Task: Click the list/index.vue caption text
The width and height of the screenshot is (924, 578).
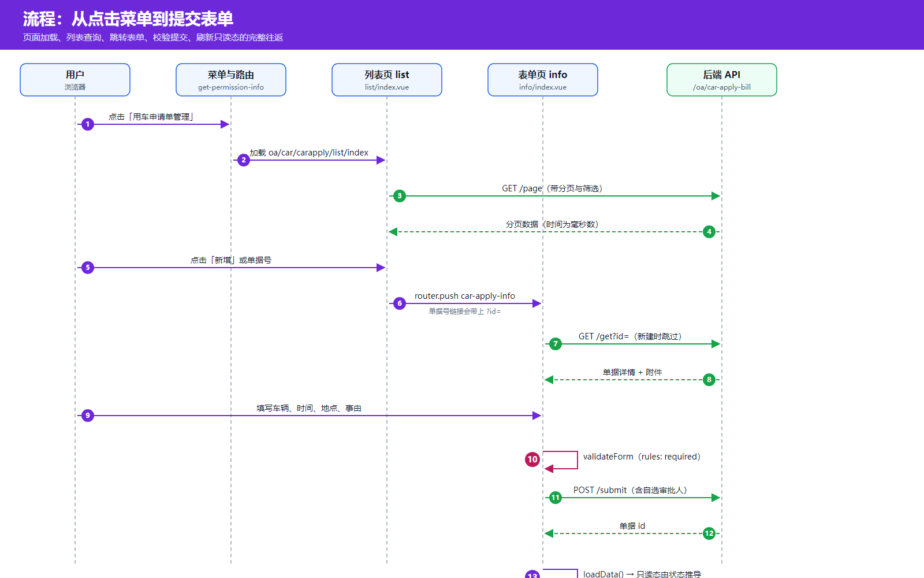Action: (x=387, y=87)
